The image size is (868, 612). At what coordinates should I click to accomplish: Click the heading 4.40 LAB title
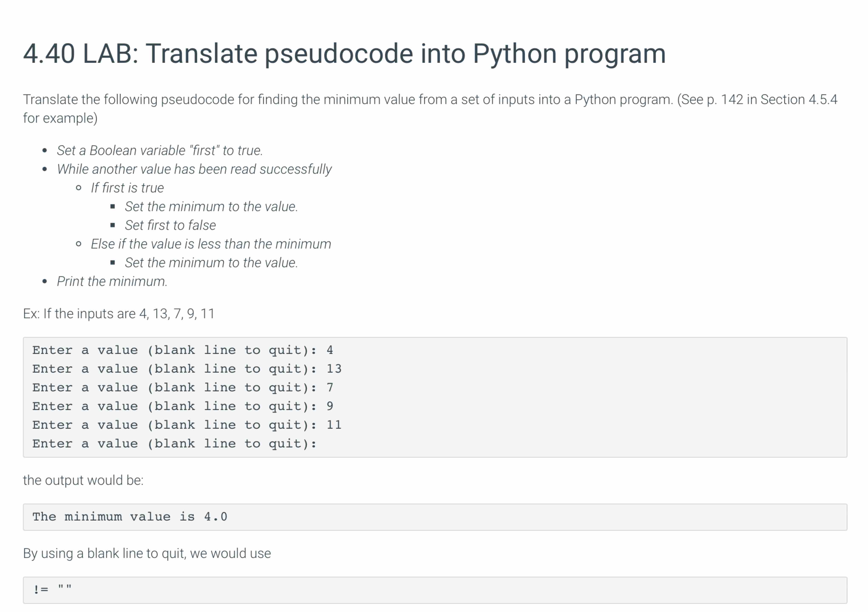(x=344, y=53)
